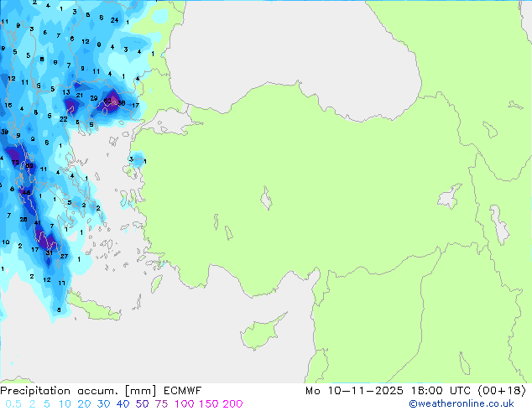
Task: Click map precipitation value 21
Action: [80, 96]
